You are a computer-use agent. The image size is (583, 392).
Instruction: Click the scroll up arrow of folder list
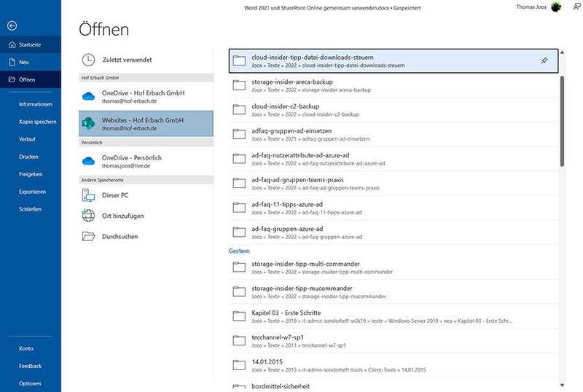[x=562, y=52]
